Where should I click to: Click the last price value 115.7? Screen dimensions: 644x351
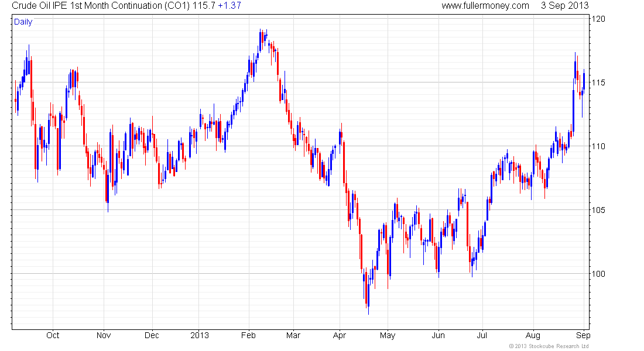[204, 6]
